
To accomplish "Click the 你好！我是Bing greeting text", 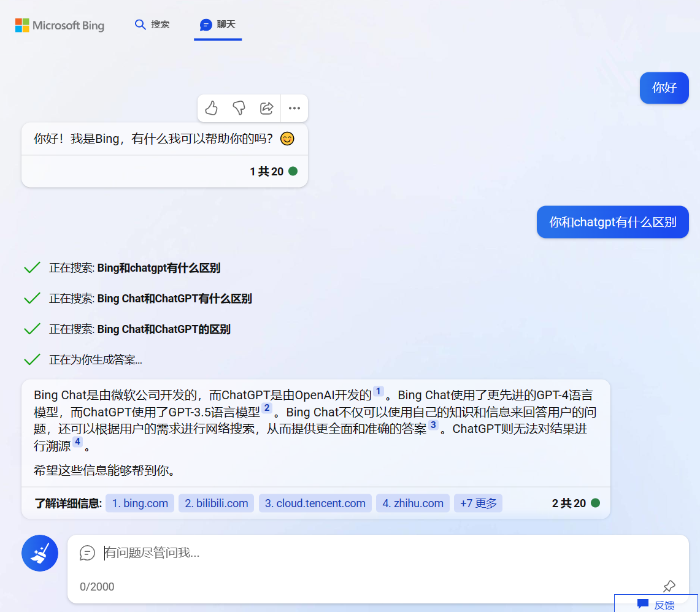I will 164,139.
